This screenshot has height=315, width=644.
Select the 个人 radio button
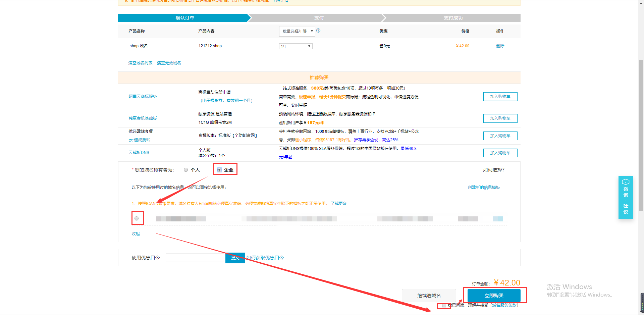(186, 170)
